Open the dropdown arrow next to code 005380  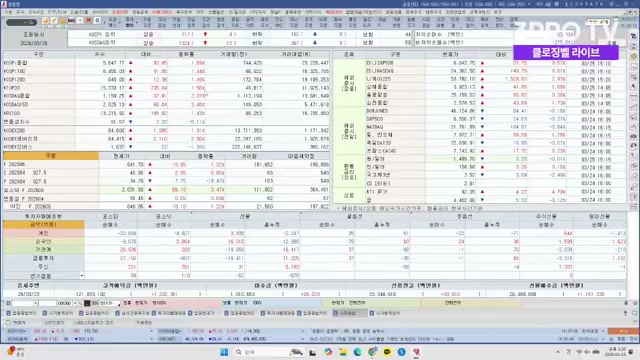point(74,303)
